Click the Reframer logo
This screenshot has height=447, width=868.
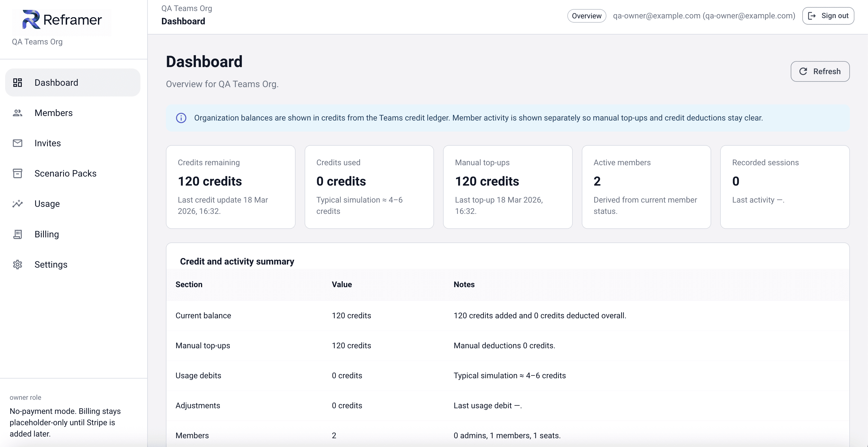pos(62,20)
